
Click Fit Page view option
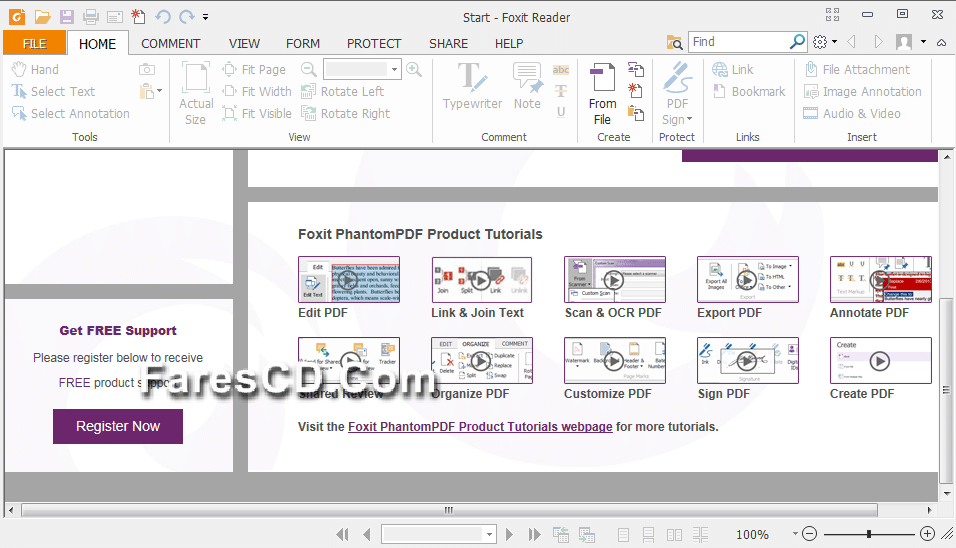[x=254, y=69]
